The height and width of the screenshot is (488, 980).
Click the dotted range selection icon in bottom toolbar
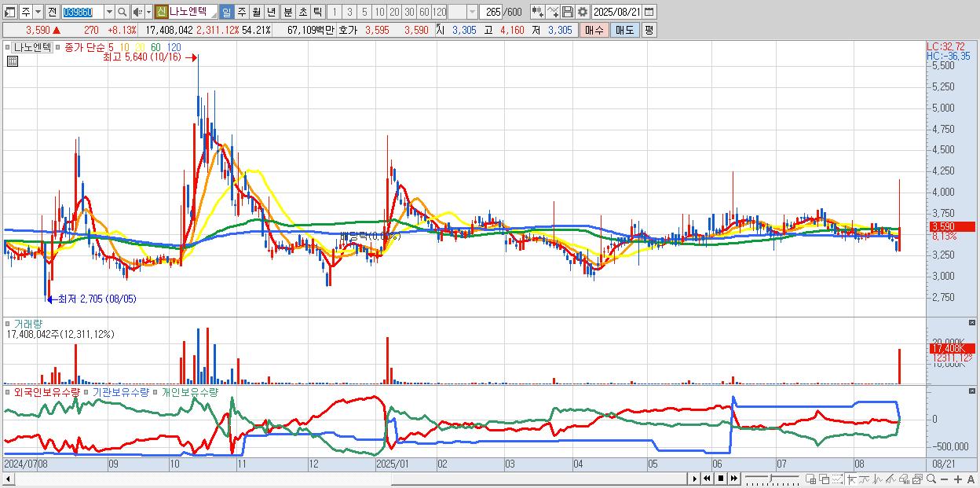pyautogui.click(x=837, y=479)
